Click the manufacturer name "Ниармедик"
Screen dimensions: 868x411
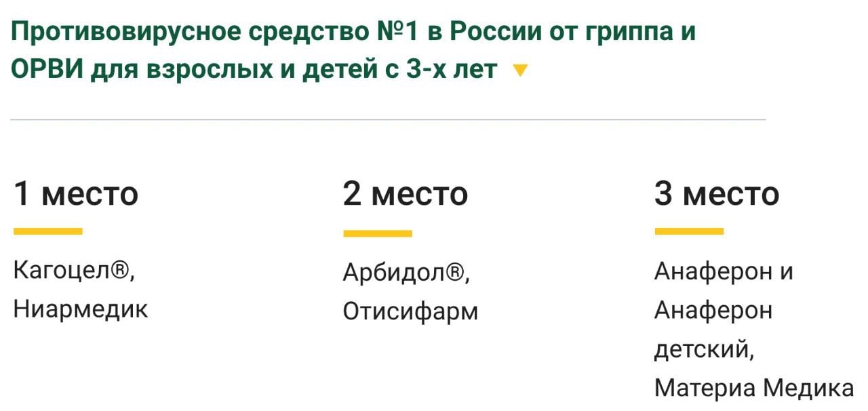(x=81, y=309)
